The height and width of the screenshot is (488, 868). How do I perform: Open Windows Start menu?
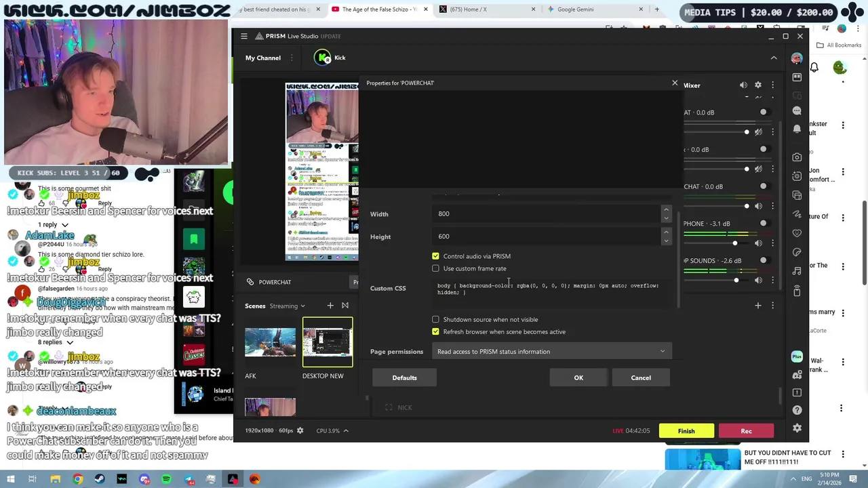coord(10,479)
